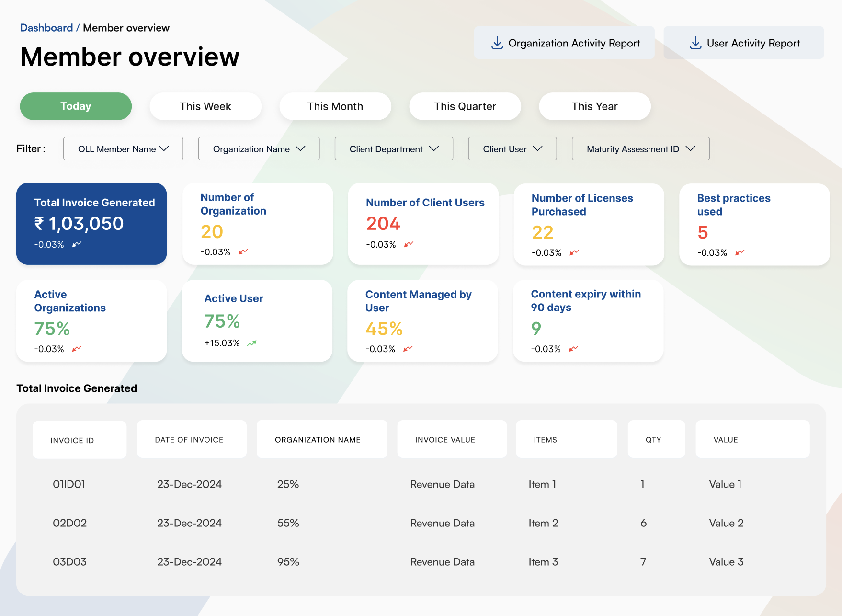
Task: Open the Maturity Assessment ID dropdown
Action: (640, 148)
